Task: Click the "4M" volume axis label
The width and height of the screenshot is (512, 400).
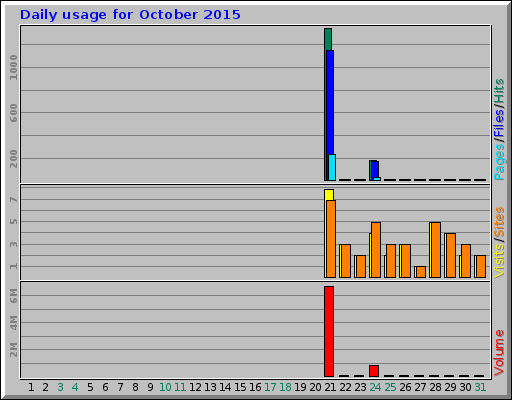Action: tap(13, 323)
